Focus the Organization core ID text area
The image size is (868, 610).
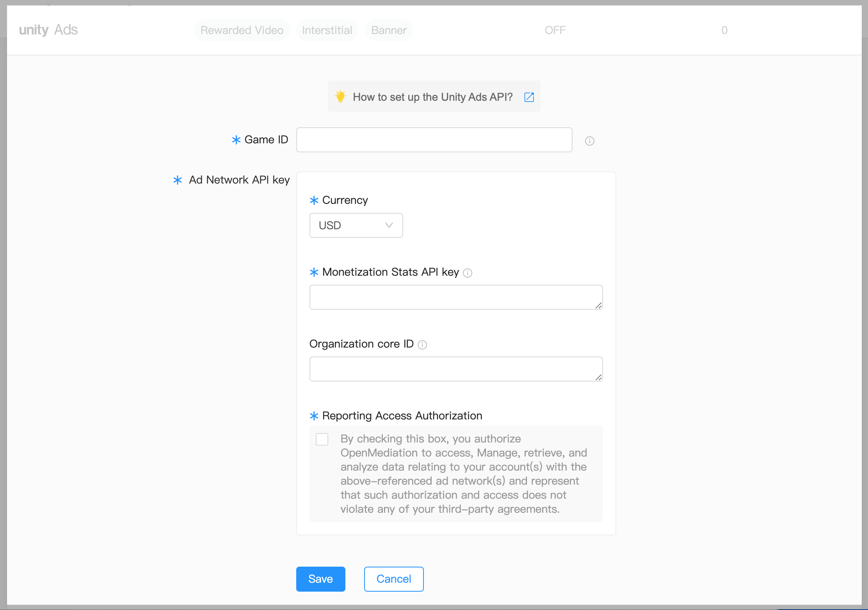point(456,369)
